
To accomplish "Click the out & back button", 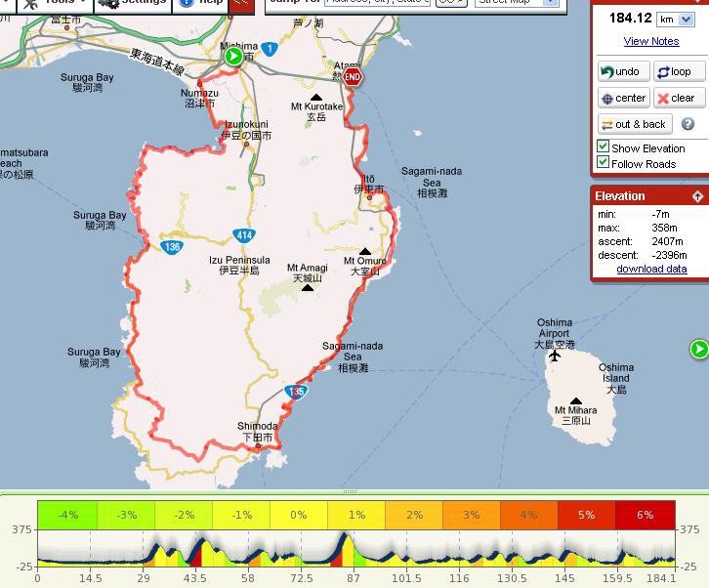I will click(634, 124).
